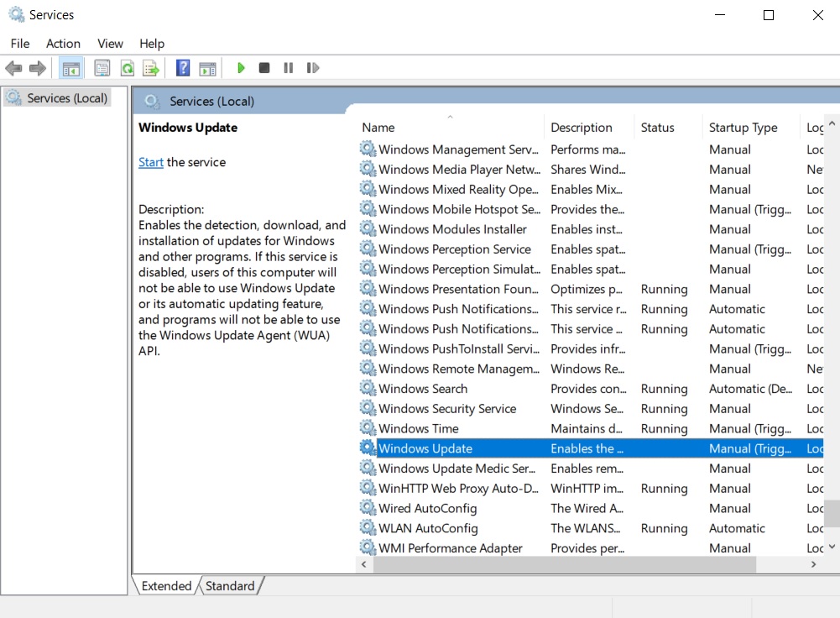Viewport: 840px width, 618px height.
Task: Click the blue Help question-mark icon
Action: (183, 68)
